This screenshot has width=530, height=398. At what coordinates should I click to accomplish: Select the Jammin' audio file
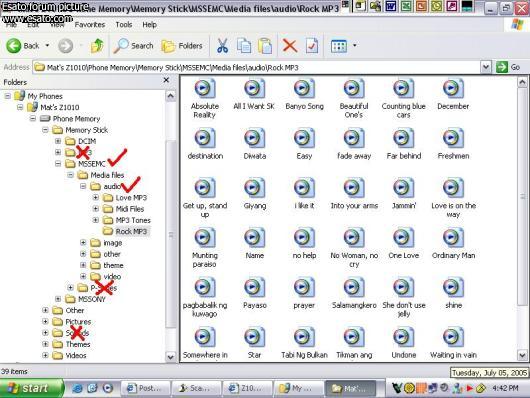(404, 194)
